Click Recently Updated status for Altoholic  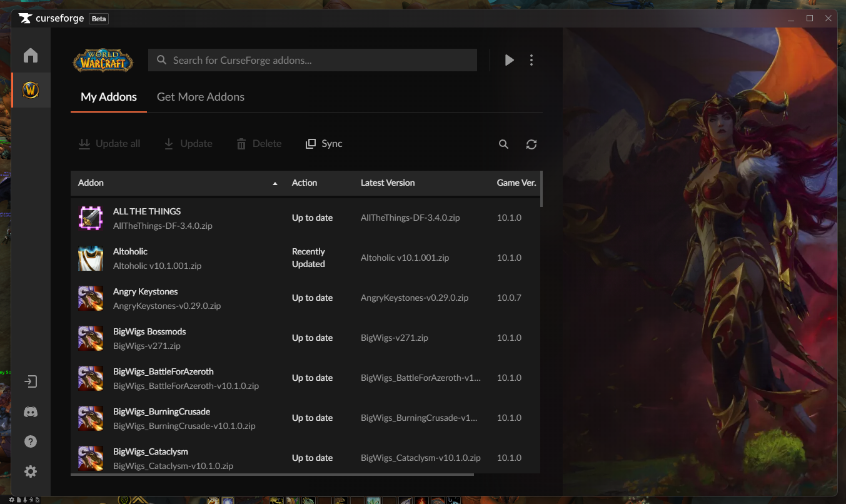click(x=308, y=258)
